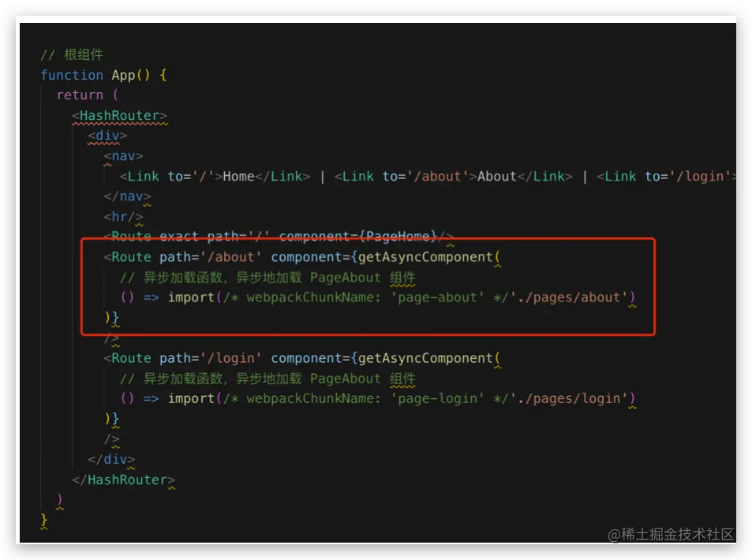Click the <hr/> tag
Screen dimensions: 752x560
123,217
